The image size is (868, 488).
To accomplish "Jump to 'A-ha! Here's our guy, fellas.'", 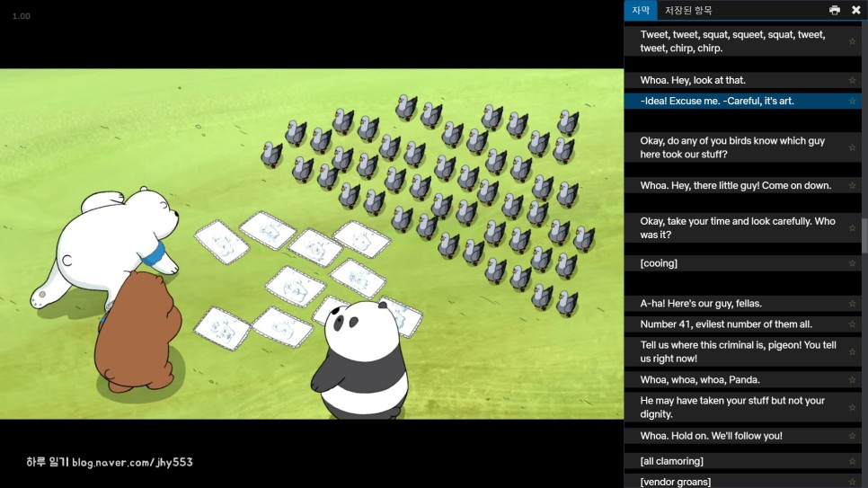I will click(742, 304).
